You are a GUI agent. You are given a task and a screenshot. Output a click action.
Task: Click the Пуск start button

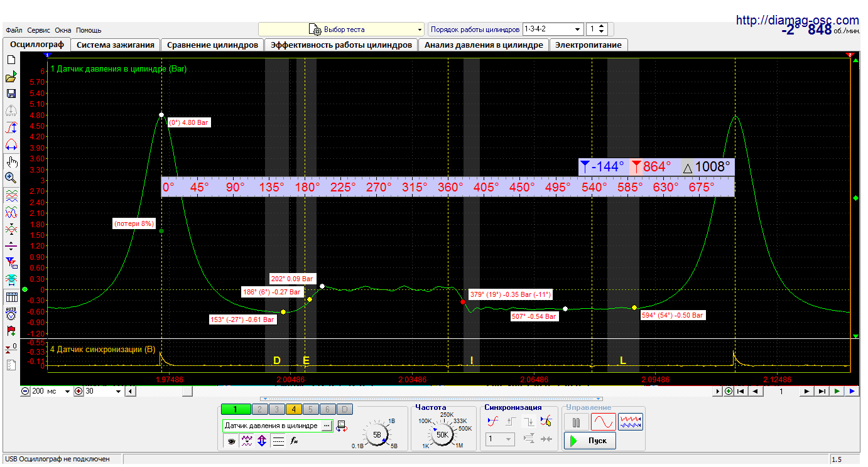coord(590,441)
